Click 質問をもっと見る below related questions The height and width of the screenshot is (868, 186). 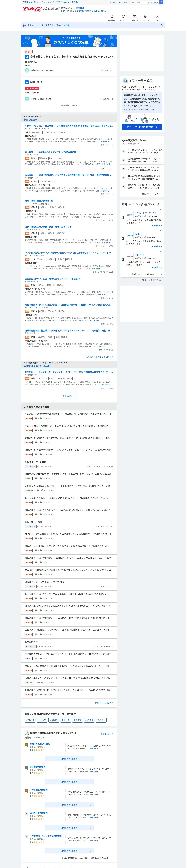[104, 703]
